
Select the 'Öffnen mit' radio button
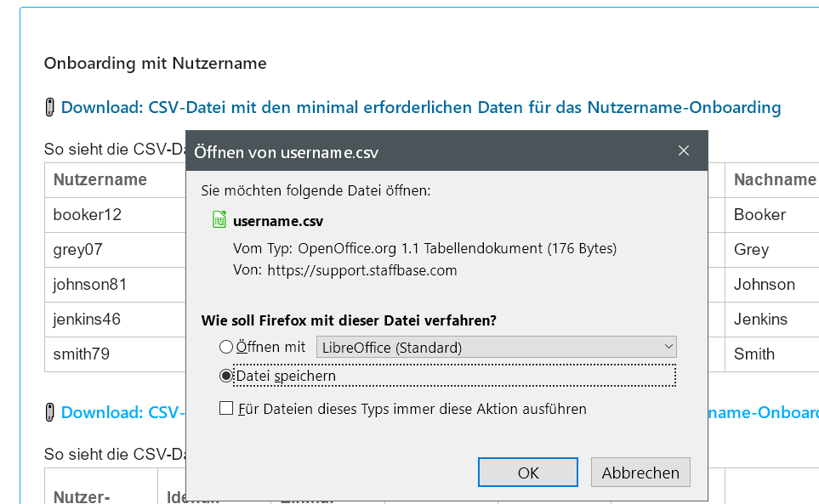tap(225, 347)
